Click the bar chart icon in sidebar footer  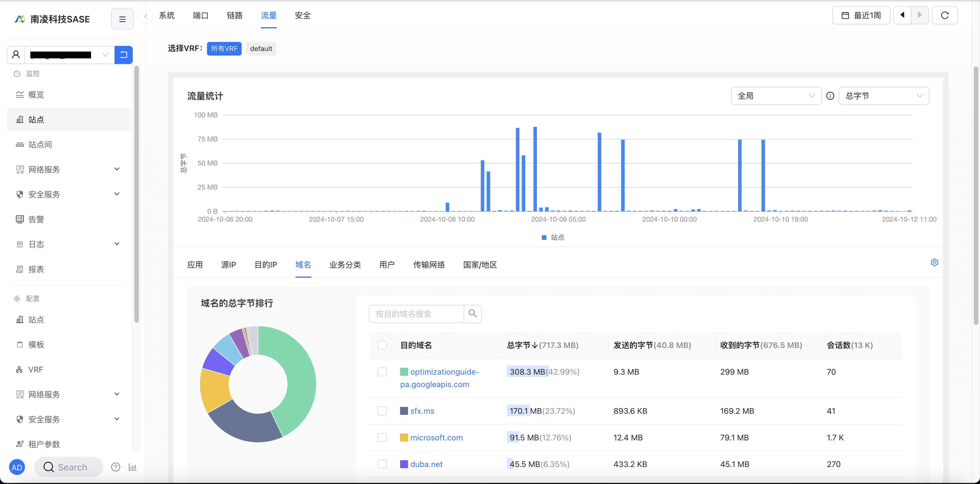(x=132, y=467)
